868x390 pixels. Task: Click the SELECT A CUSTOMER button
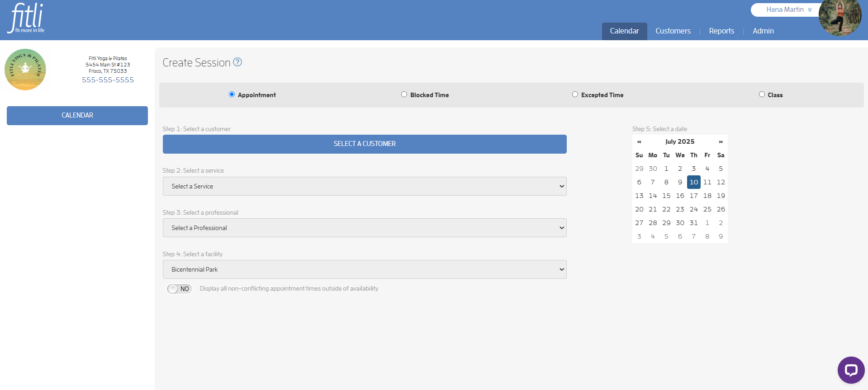[x=365, y=144]
